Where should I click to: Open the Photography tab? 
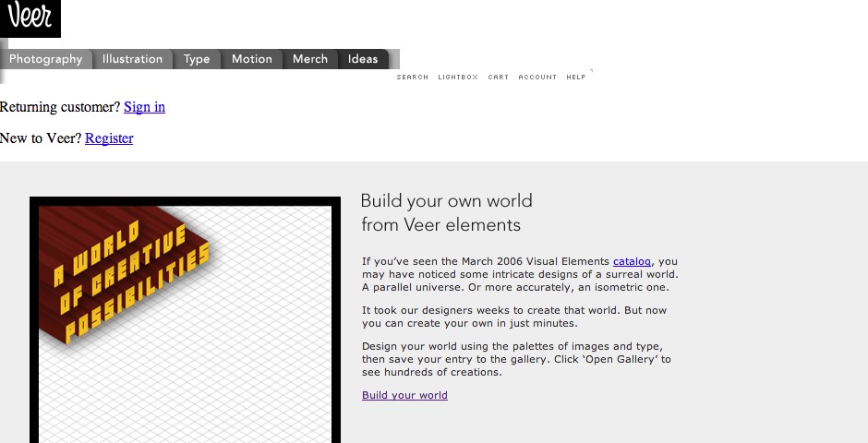(46, 59)
